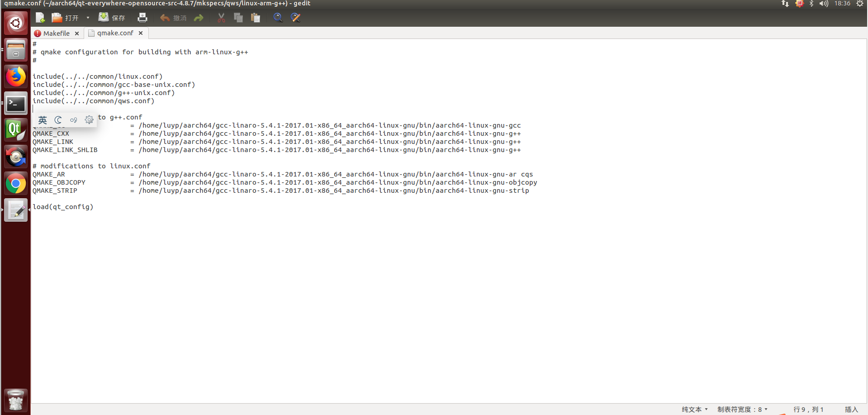This screenshot has height=415, width=868.
Task: Click the include g++-unix.conf line
Action: [104, 93]
